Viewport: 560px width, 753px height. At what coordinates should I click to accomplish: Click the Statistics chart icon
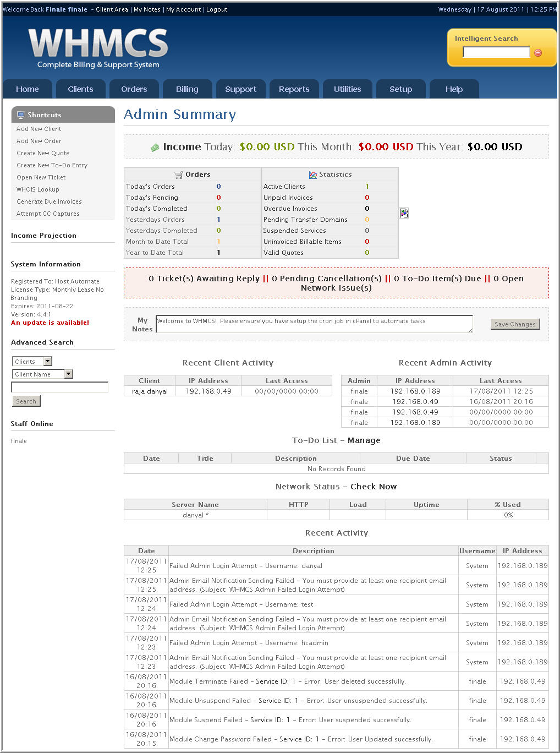click(313, 174)
